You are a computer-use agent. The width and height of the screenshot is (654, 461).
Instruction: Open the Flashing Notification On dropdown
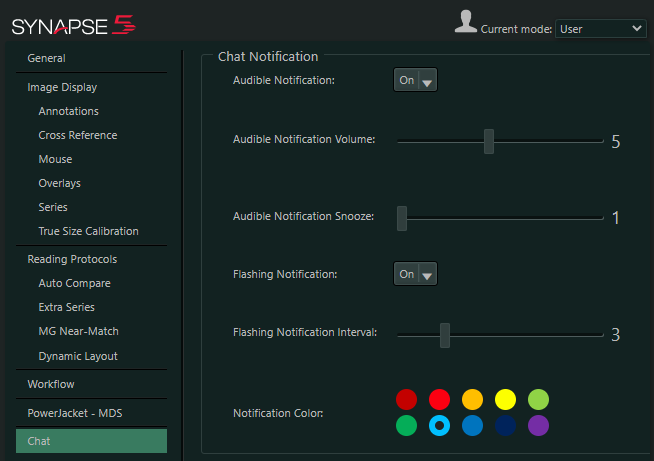click(415, 274)
